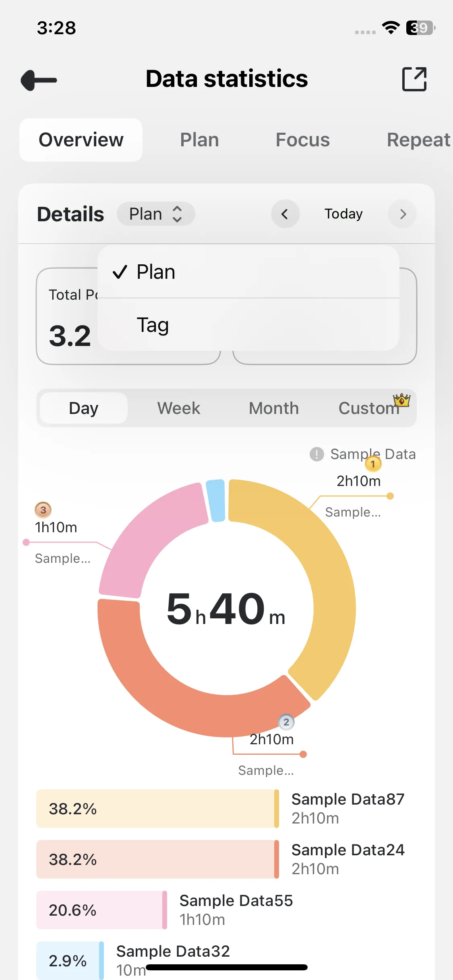Screen dimensions: 453x980
Task: Switch to the Focus tab
Action: coord(302,140)
